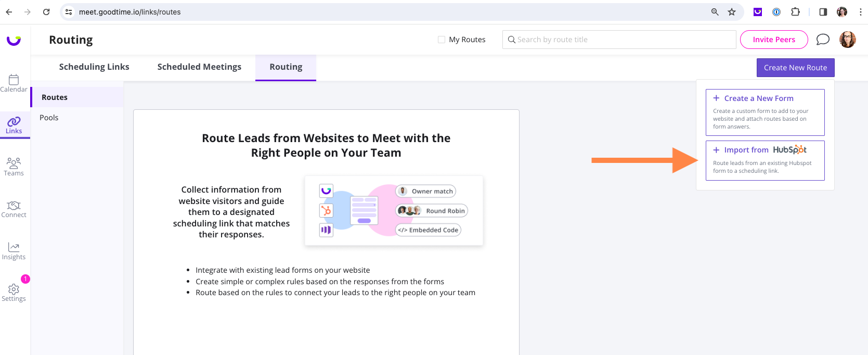Click the Create New Route button

(x=795, y=68)
